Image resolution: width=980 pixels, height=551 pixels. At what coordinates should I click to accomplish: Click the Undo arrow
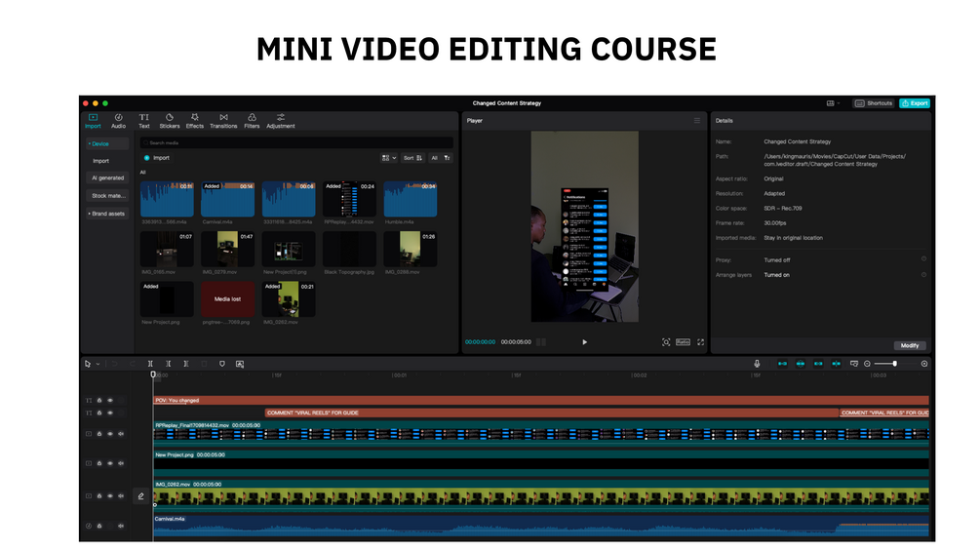pos(114,364)
